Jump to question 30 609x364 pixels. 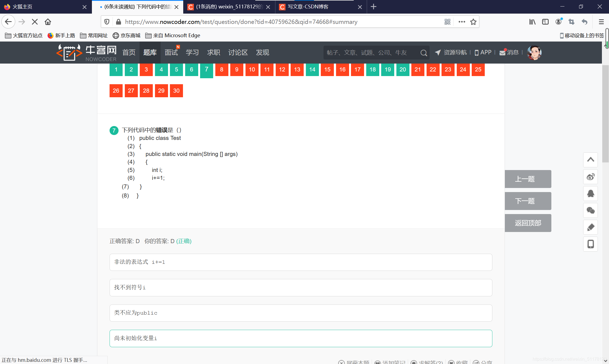pyautogui.click(x=176, y=91)
